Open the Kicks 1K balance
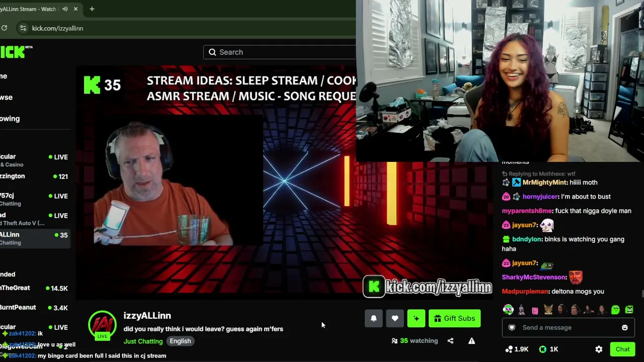Image resolution: width=644 pixels, height=362 pixels. [548, 349]
